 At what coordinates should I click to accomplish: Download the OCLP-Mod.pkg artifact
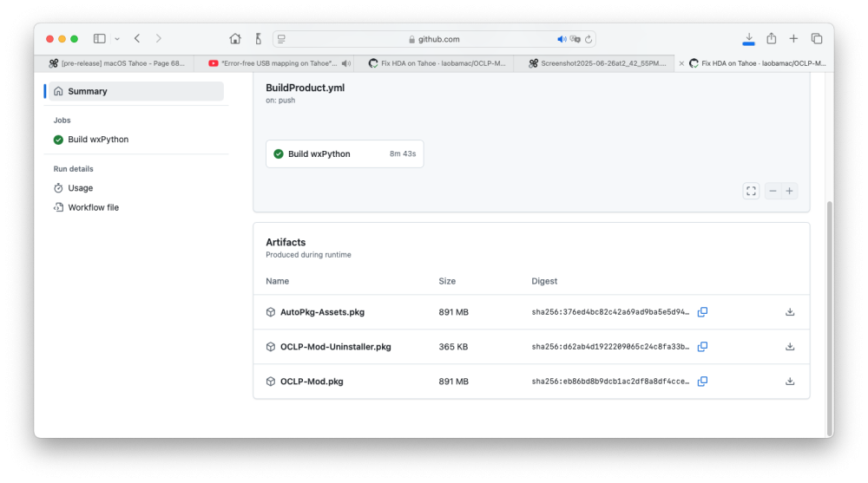[x=790, y=382]
